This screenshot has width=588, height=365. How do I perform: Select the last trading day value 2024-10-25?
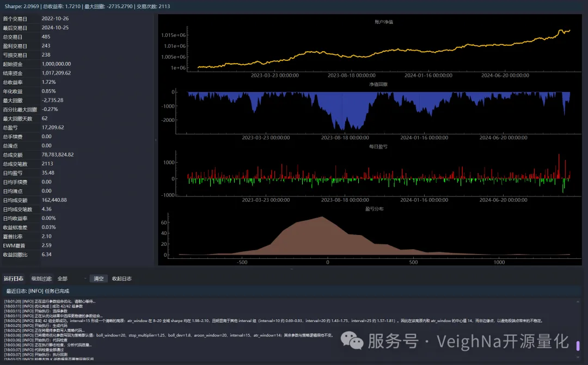tap(55, 28)
